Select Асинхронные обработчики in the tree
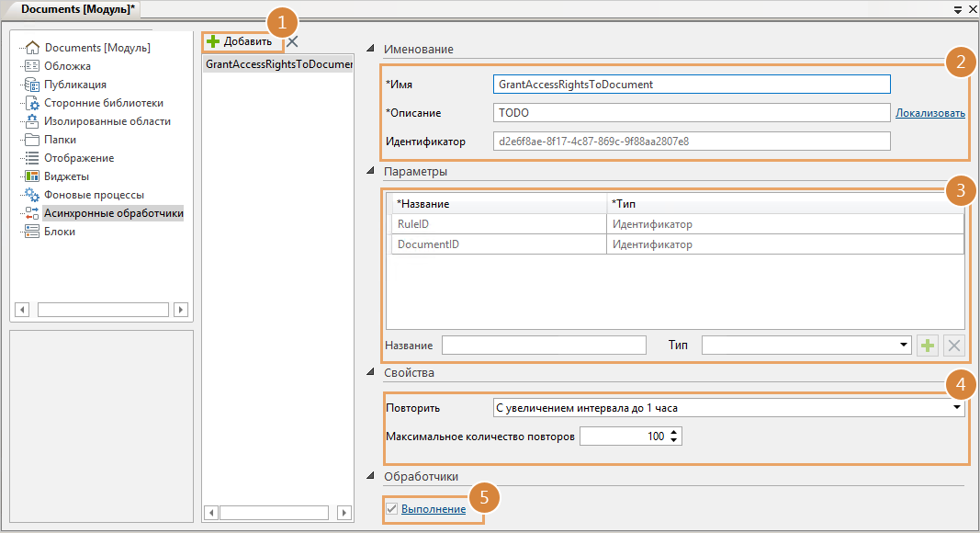Screen dimensions: 980x533 113,213
